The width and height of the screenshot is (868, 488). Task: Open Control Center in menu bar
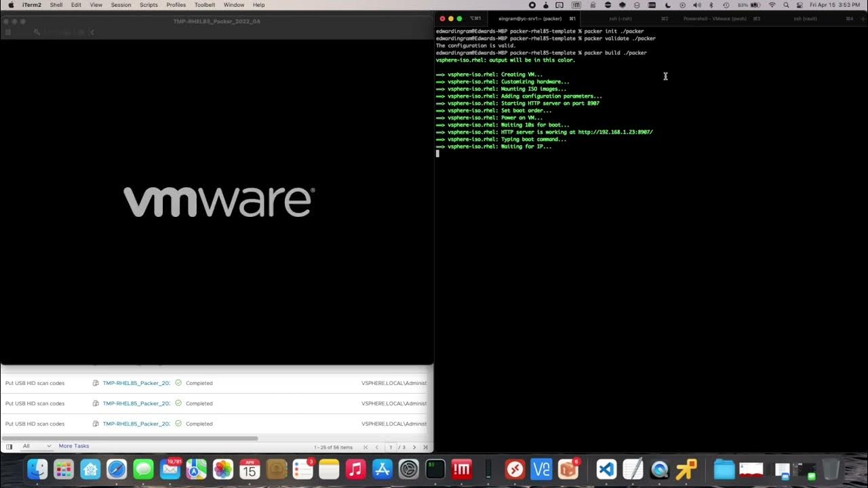[800, 5]
